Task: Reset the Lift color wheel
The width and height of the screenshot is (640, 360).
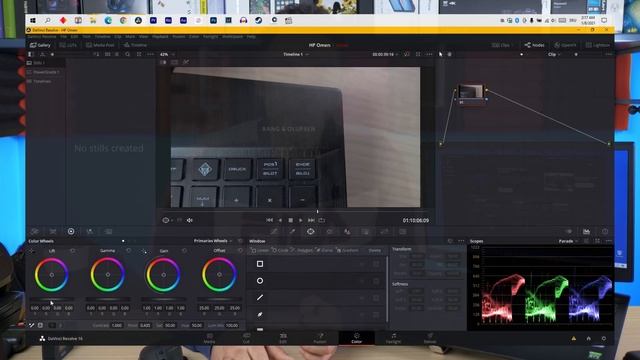Action: [x=73, y=251]
